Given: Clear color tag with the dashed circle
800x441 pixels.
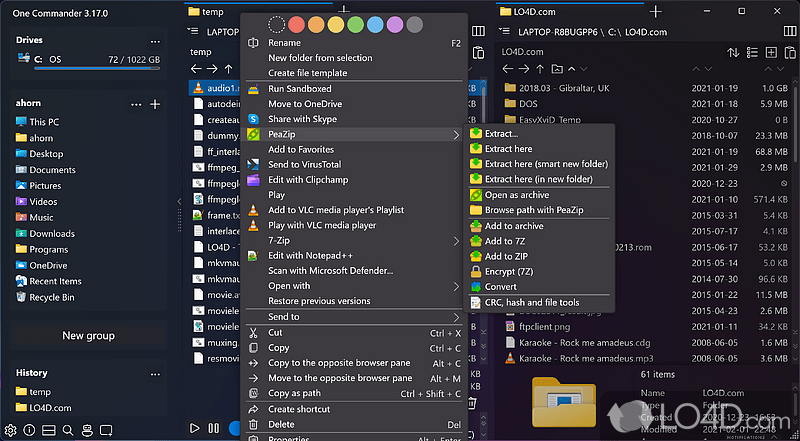Looking at the screenshot, I should tap(277, 24).
